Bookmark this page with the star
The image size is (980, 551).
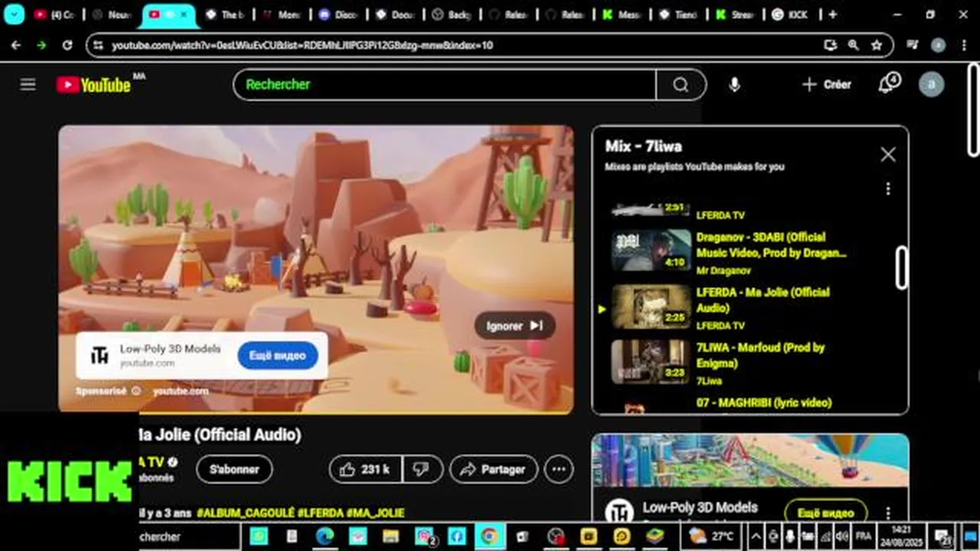pyautogui.click(x=877, y=45)
